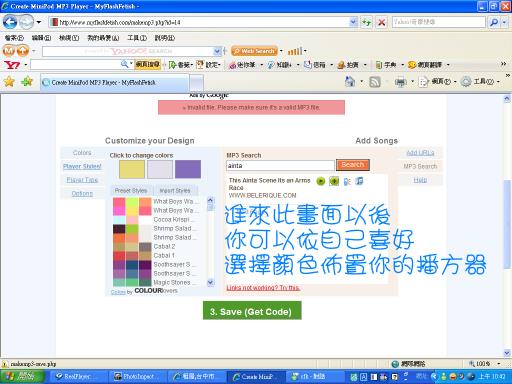The width and height of the screenshot is (512, 384).
Task: Open dropdown arrow next to Web Search
Action: 281,51
